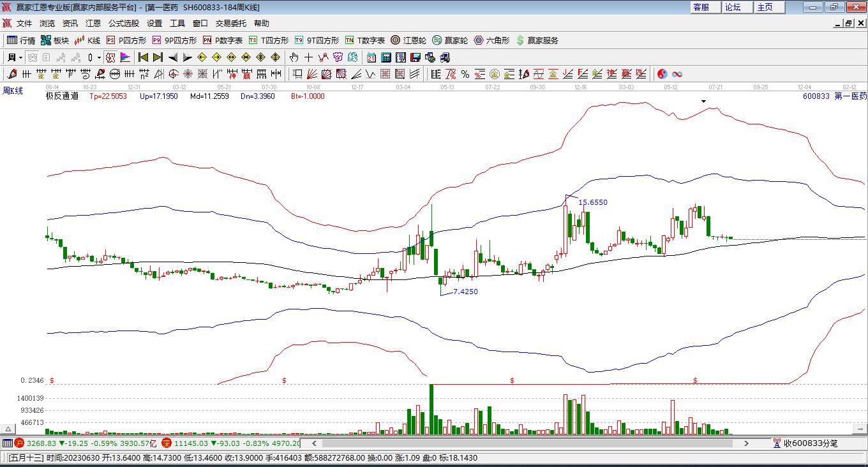Open the 六角形 hexagon tool

click(491, 40)
